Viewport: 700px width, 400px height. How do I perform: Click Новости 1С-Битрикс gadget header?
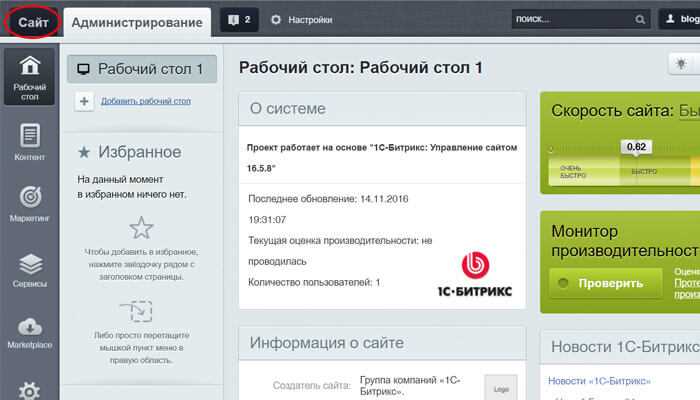point(621,347)
